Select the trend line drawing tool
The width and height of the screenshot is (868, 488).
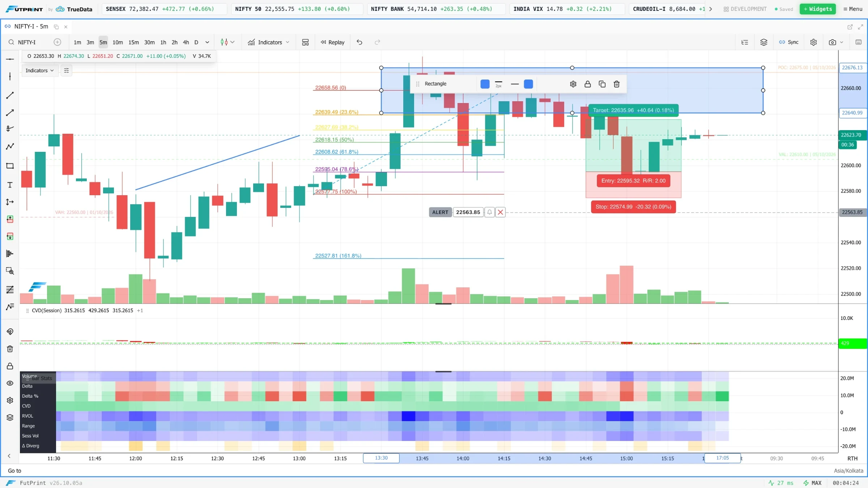pos(10,95)
